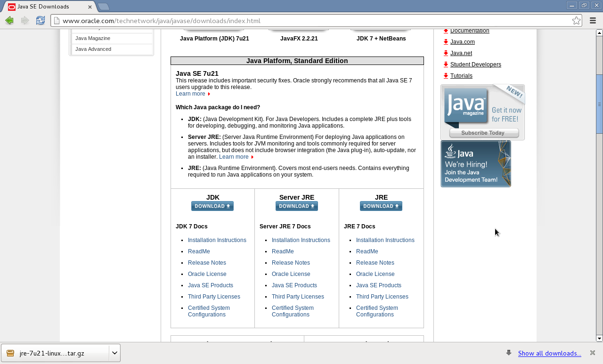This screenshot has height=364, width=603.
Task: Open Server JRE ReadMe link
Action: click(x=283, y=251)
